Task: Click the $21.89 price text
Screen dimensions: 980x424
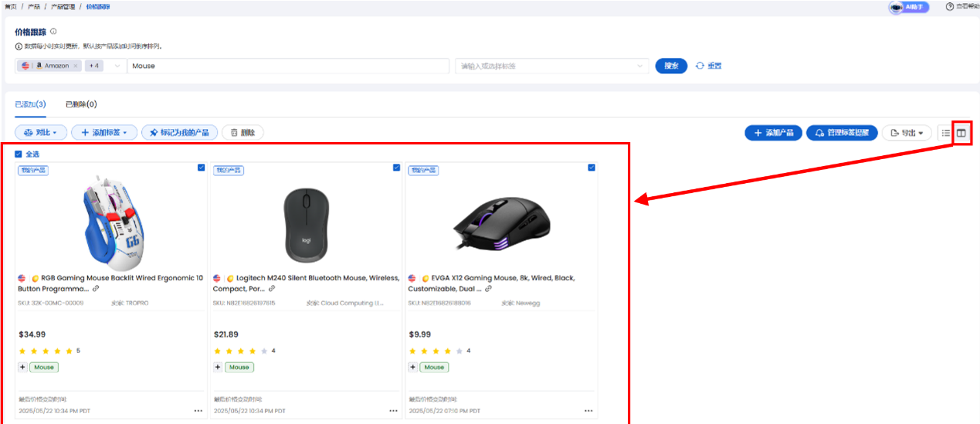Action: tap(226, 334)
